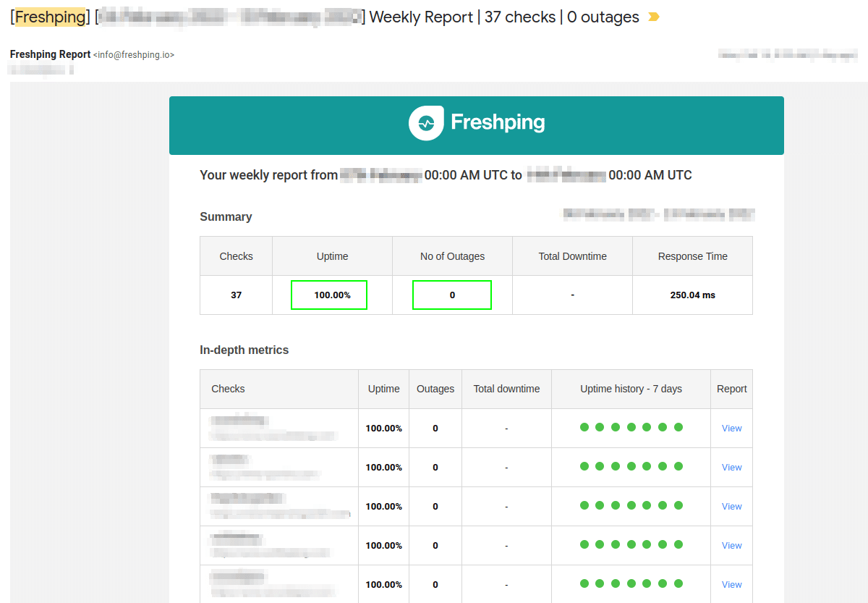Open the View report link in the fifth check row
Screen dimensions: 868x603
[x=731, y=585]
